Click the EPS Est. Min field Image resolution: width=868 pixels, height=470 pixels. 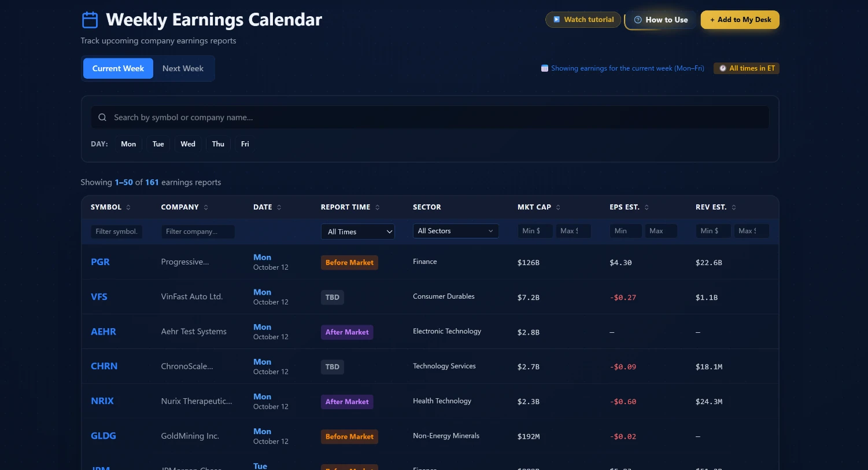point(626,231)
